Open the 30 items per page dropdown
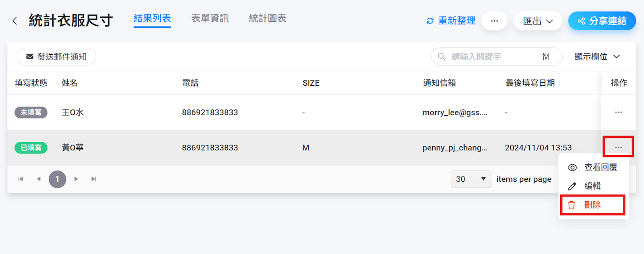Image resolution: width=644 pixels, height=254 pixels. click(471, 179)
